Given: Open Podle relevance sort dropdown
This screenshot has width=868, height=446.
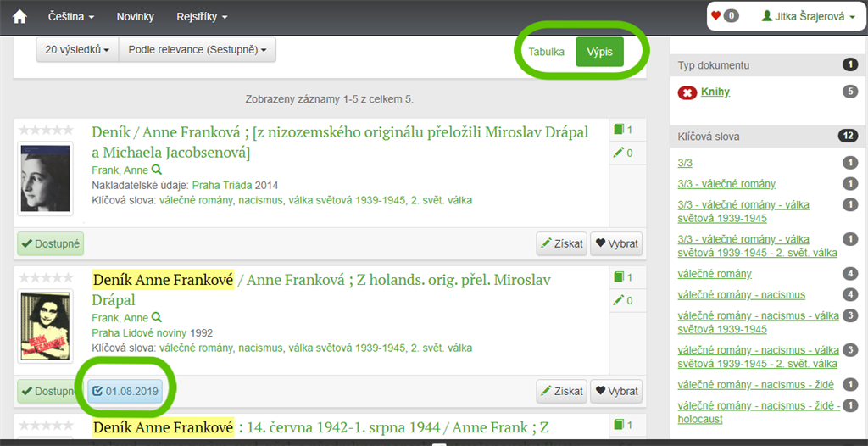Looking at the screenshot, I should tap(198, 50).
